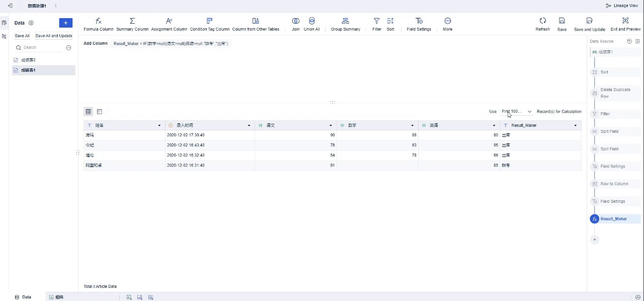Click Save All and Update in the Data panel
Screen dimensions: 644x301
click(x=54, y=36)
